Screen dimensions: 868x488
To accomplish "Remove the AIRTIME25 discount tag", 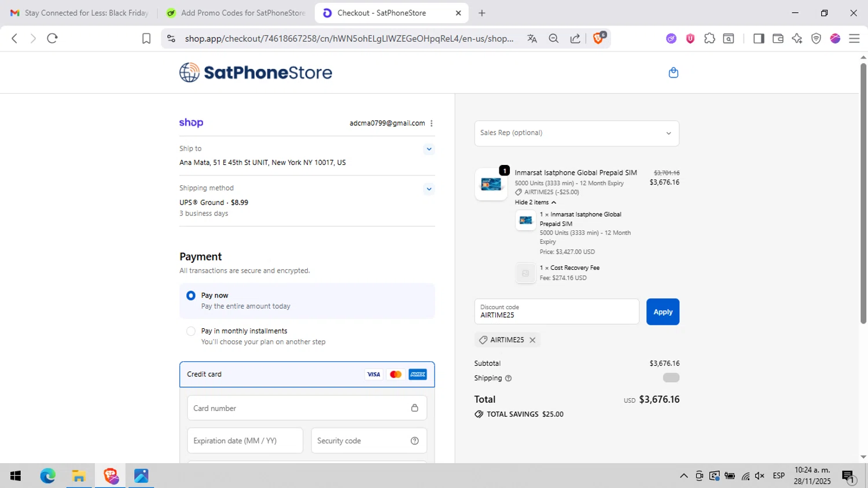I will pyautogui.click(x=532, y=340).
